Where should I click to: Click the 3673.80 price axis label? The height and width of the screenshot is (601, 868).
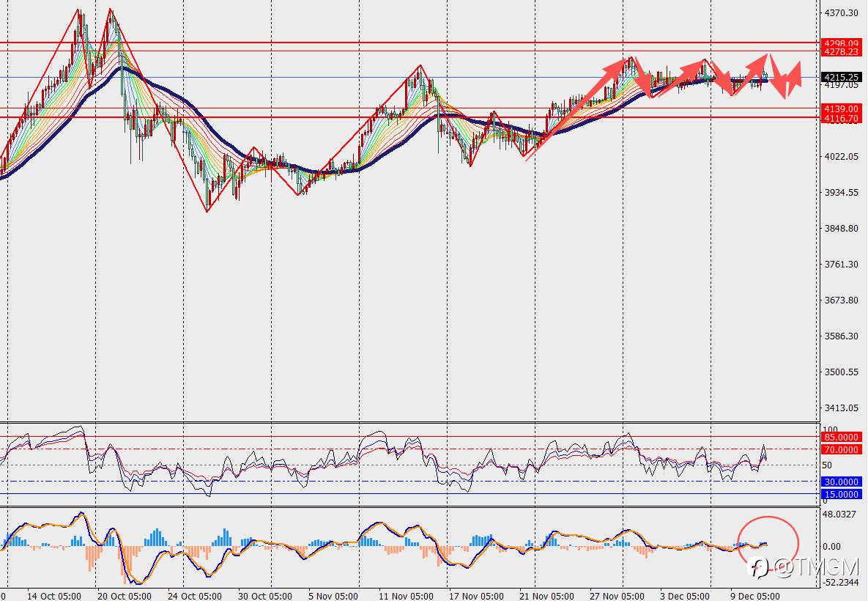(x=842, y=300)
